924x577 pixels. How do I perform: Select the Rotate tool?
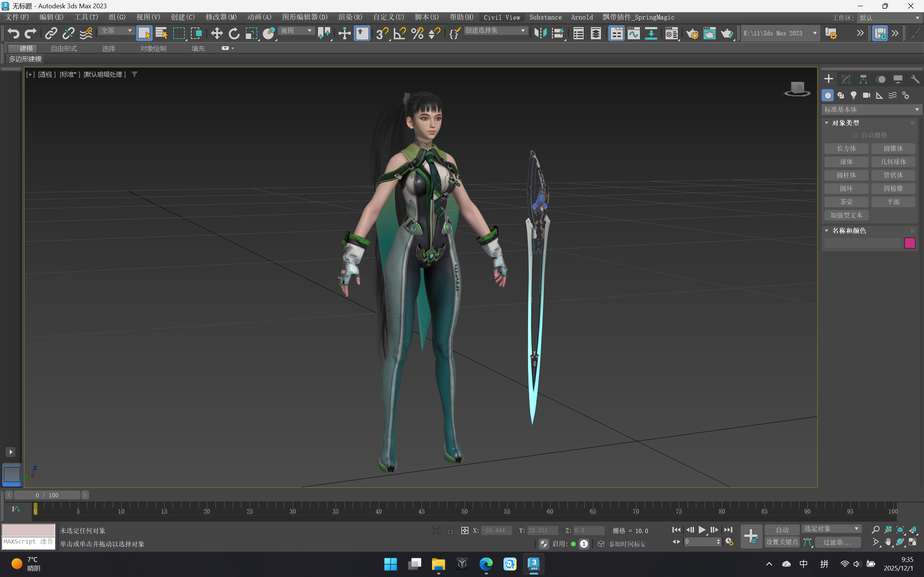(234, 33)
